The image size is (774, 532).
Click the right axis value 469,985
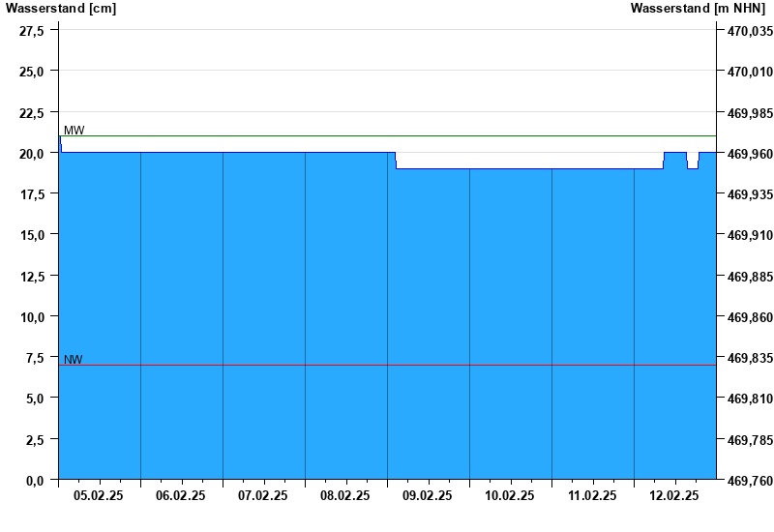pyautogui.click(x=751, y=113)
